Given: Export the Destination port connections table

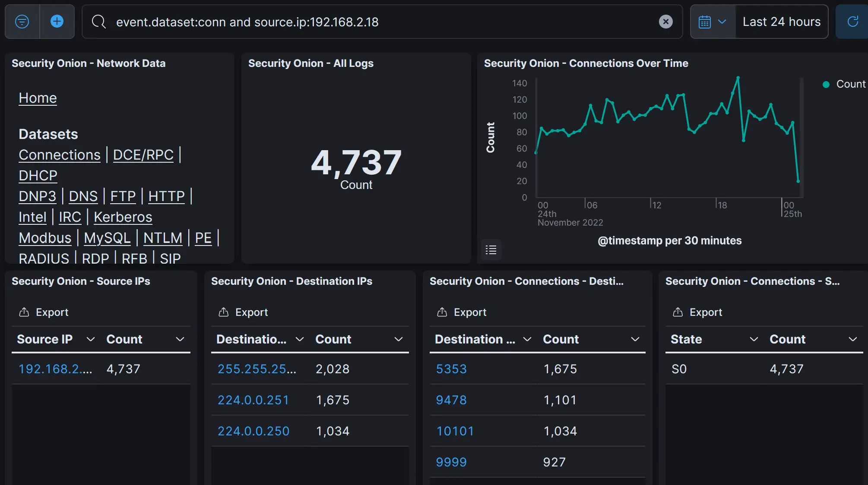Looking at the screenshot, I should coord(462,312).
